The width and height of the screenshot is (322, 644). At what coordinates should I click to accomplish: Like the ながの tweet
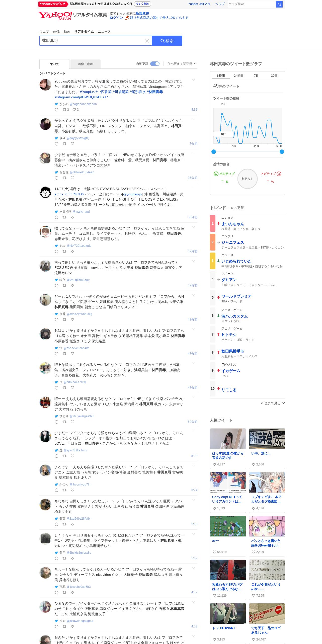pyautogui.click(x=74, y=110)
